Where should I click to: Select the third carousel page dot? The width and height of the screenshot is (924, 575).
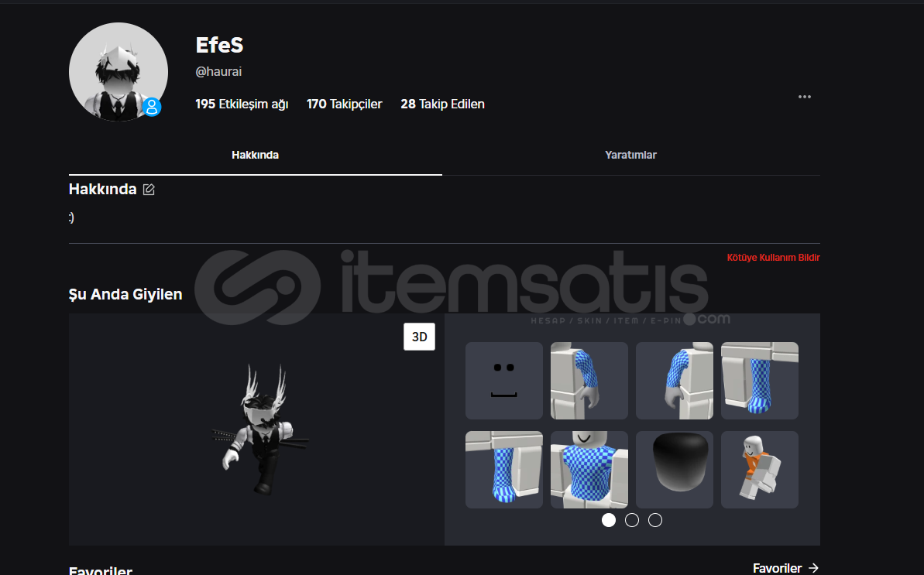(654, 520)
